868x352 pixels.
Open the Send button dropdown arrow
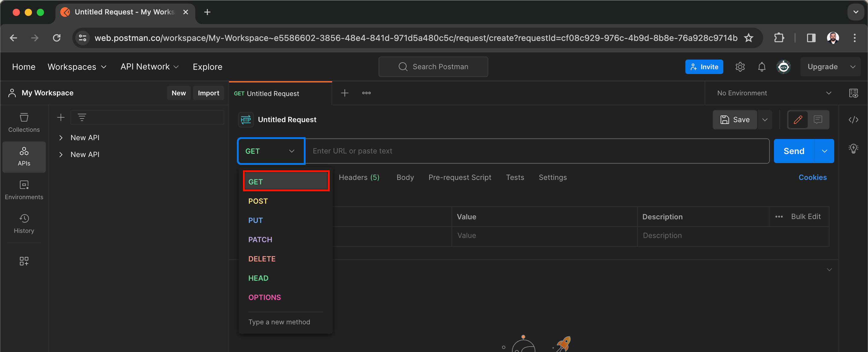tap(824, 151)
